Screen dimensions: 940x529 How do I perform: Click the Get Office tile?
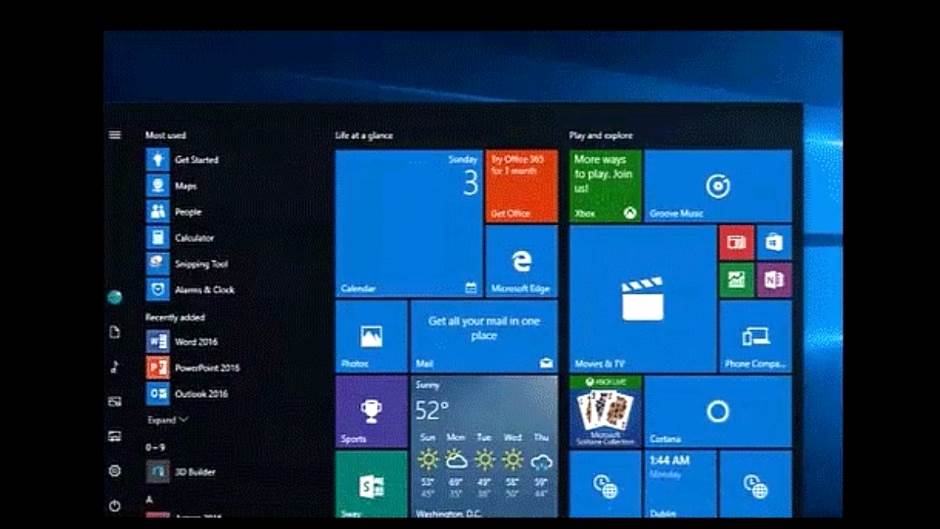point(521,186)
